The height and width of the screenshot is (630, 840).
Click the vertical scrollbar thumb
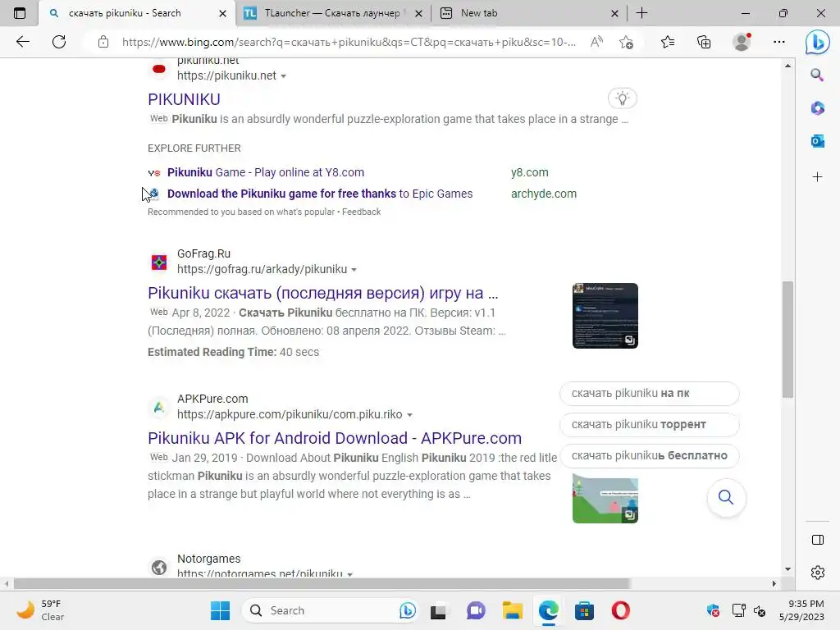point(787,340)
